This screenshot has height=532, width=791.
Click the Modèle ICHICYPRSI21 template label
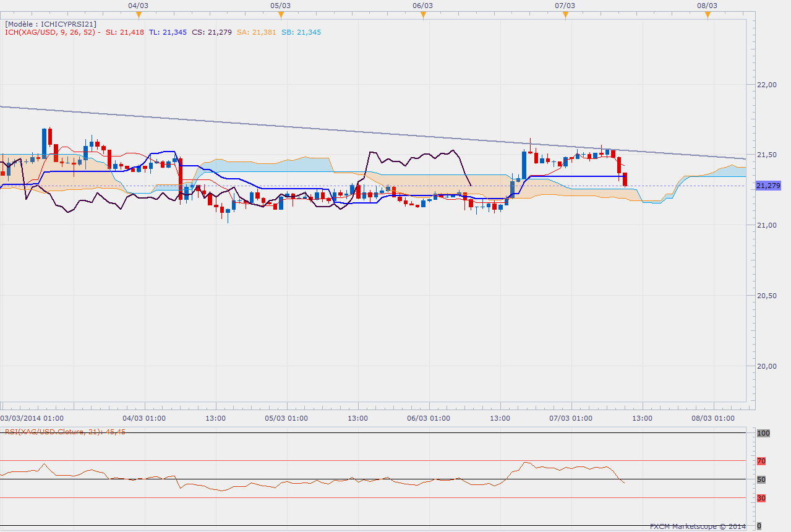(x=51, y=24)
